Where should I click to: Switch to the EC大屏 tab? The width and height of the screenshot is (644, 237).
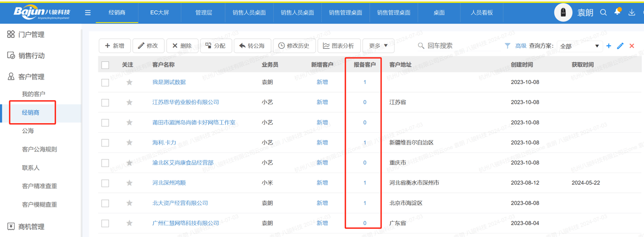[x=160, y=13]
